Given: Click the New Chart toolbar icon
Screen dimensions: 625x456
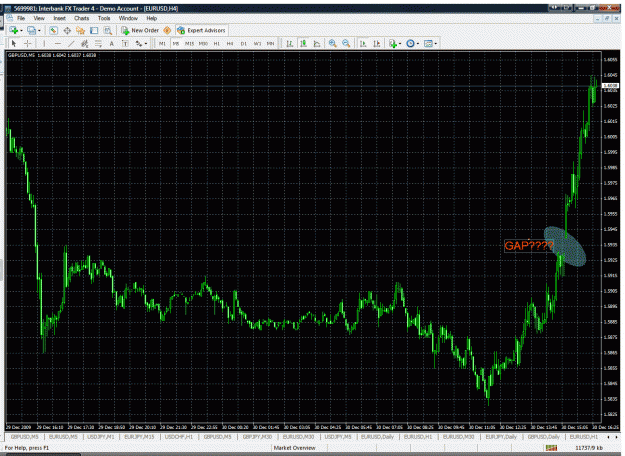Looking at the screenshot, I should [x=13, y=30].
